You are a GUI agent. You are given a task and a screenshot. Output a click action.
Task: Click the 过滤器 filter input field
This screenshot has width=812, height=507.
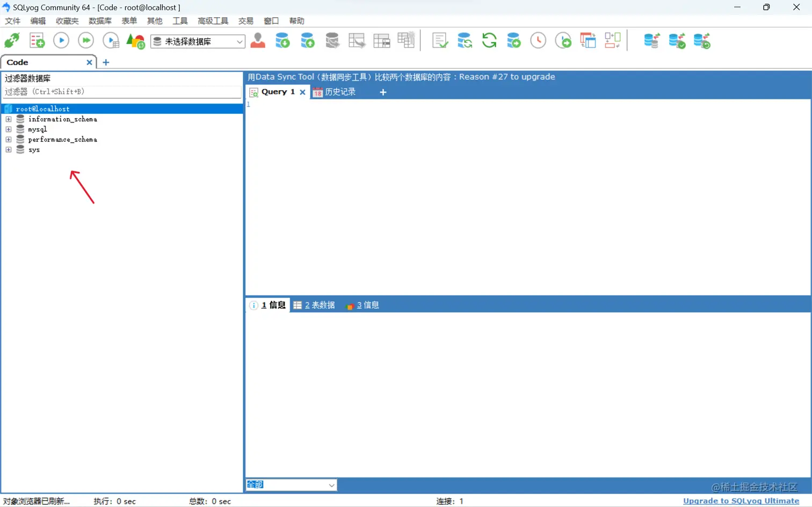point(122,92)
